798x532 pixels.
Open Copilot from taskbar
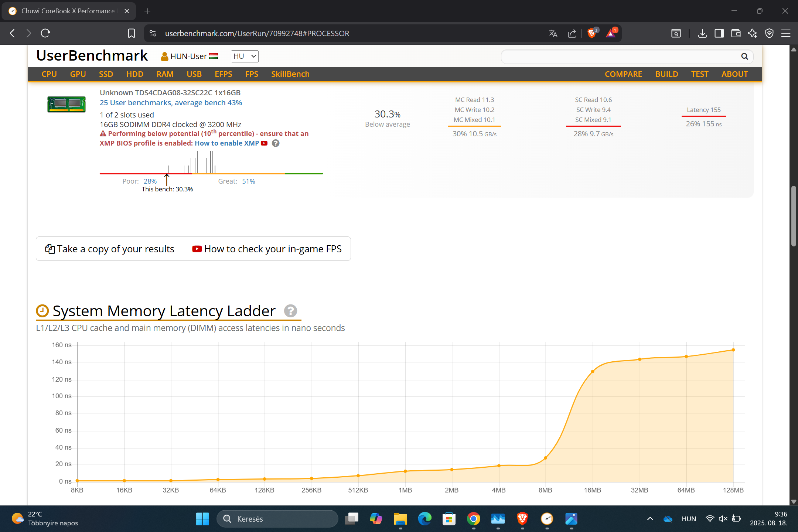click(376, 519)
